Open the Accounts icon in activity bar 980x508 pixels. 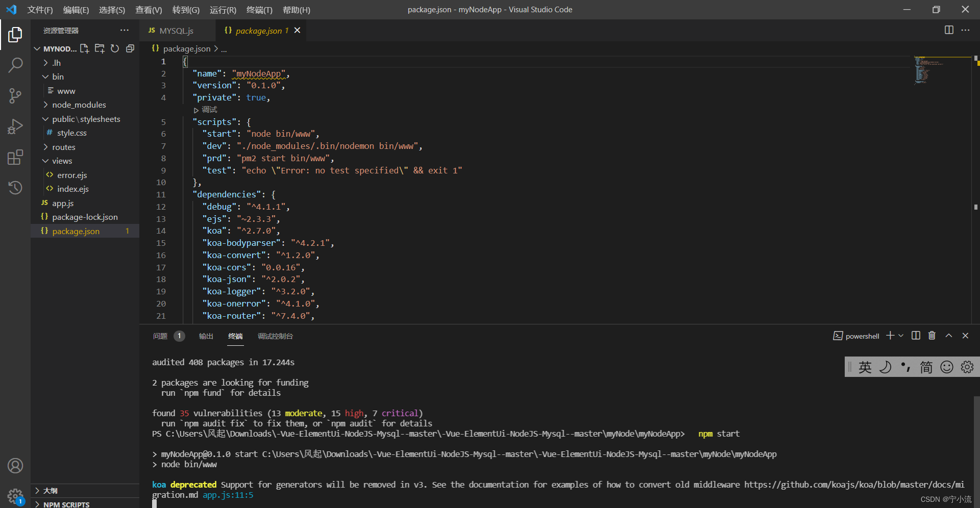[x=15, y=466]
